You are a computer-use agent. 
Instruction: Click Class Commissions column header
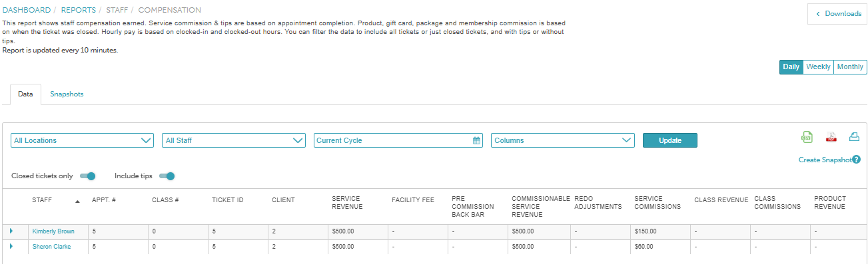(x=777, y=203)
